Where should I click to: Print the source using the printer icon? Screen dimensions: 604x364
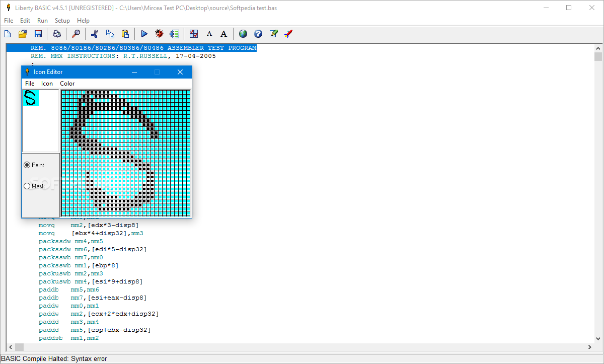point(57,34)
